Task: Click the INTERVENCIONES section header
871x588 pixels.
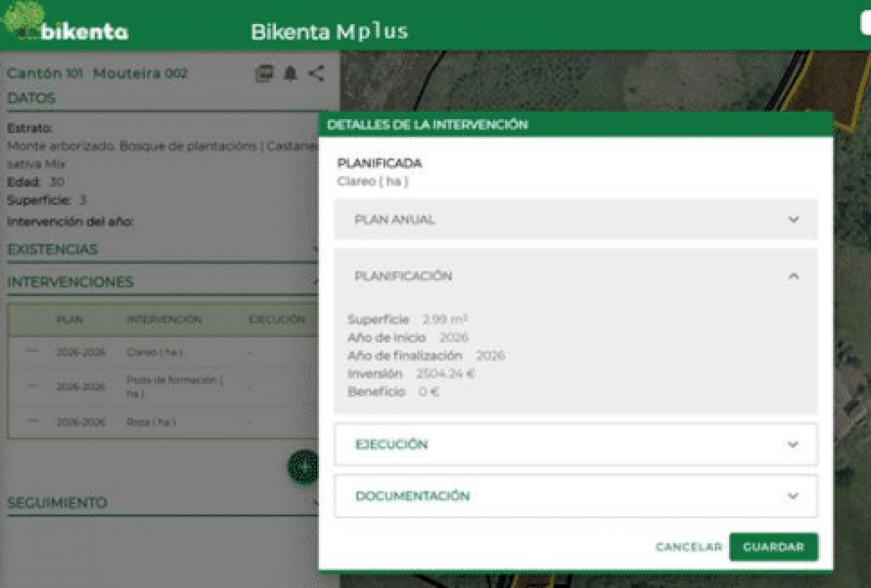Action: 70,282
